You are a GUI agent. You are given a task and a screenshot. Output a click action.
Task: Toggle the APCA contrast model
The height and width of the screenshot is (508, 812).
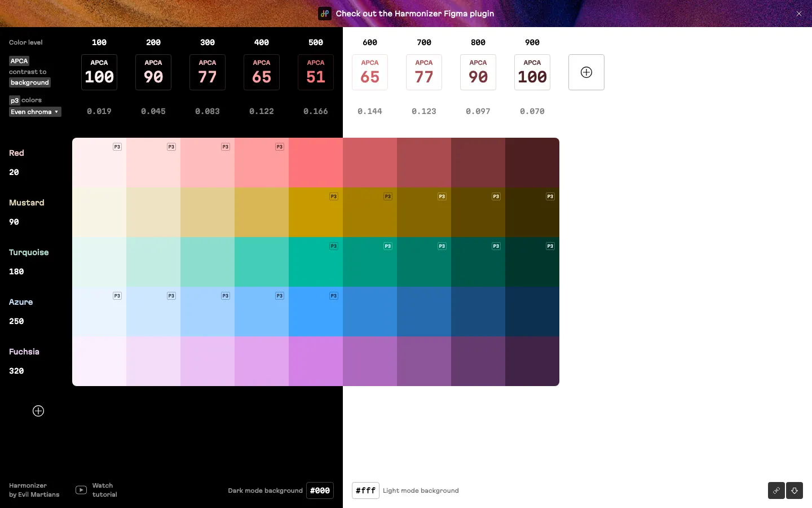pos(19,61)
